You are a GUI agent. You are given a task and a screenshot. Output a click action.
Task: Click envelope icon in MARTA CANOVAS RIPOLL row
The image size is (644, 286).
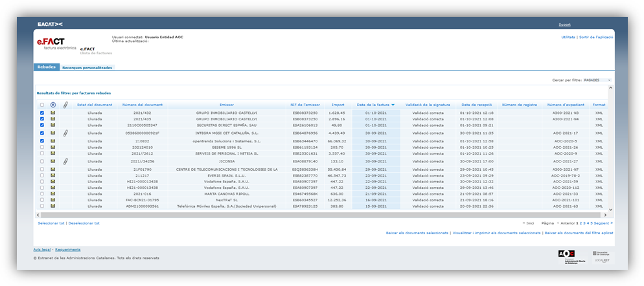tap(53, 193)
